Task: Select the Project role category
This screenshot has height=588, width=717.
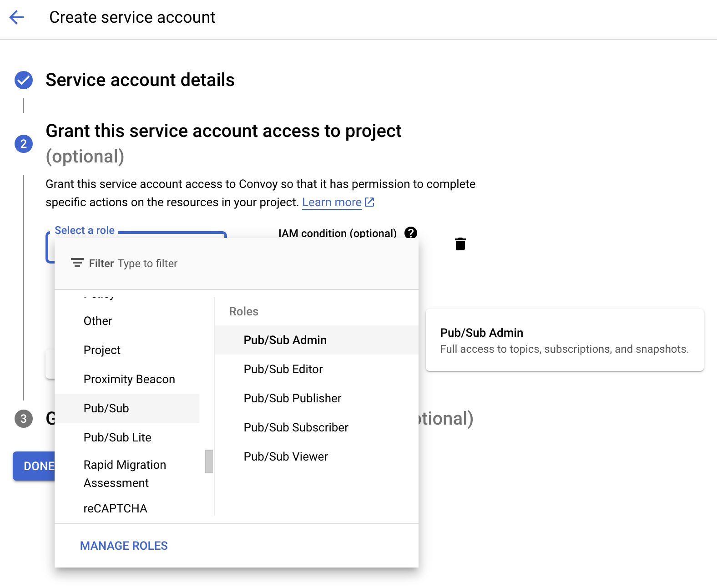Action: coord(102,350)
